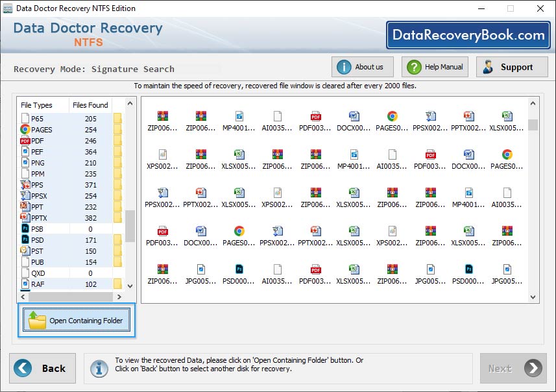Click the down arrow of the file list scrollbar
This screenshot has width=556, height=392.
[130, 284]
